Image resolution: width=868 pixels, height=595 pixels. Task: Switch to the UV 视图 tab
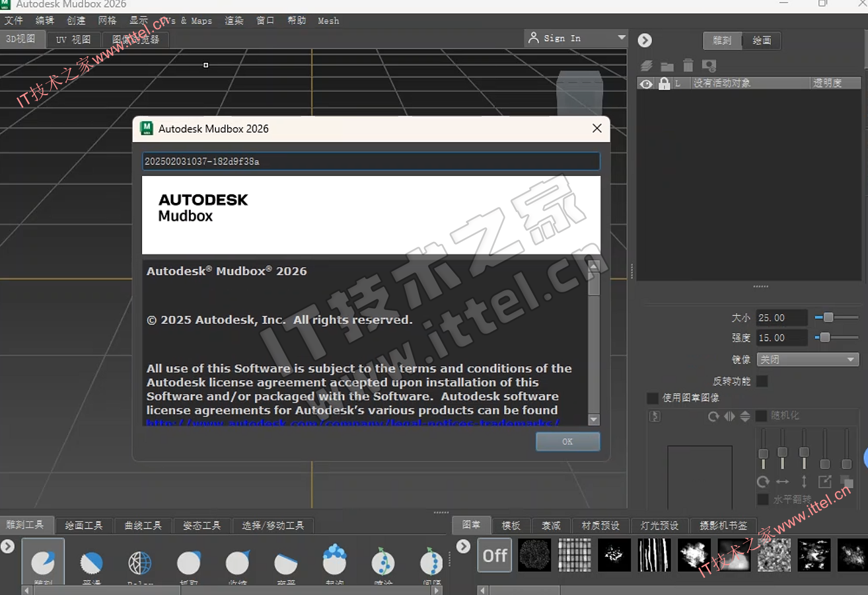click(x=73, y=40)
